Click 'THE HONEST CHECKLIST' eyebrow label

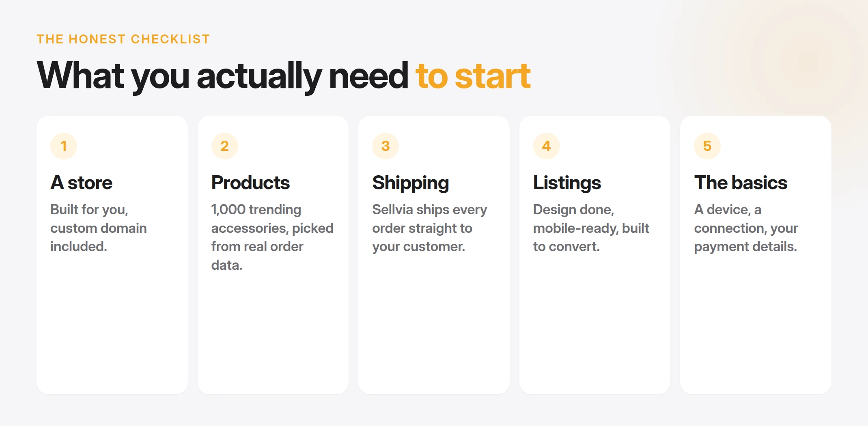click(123, 39)
